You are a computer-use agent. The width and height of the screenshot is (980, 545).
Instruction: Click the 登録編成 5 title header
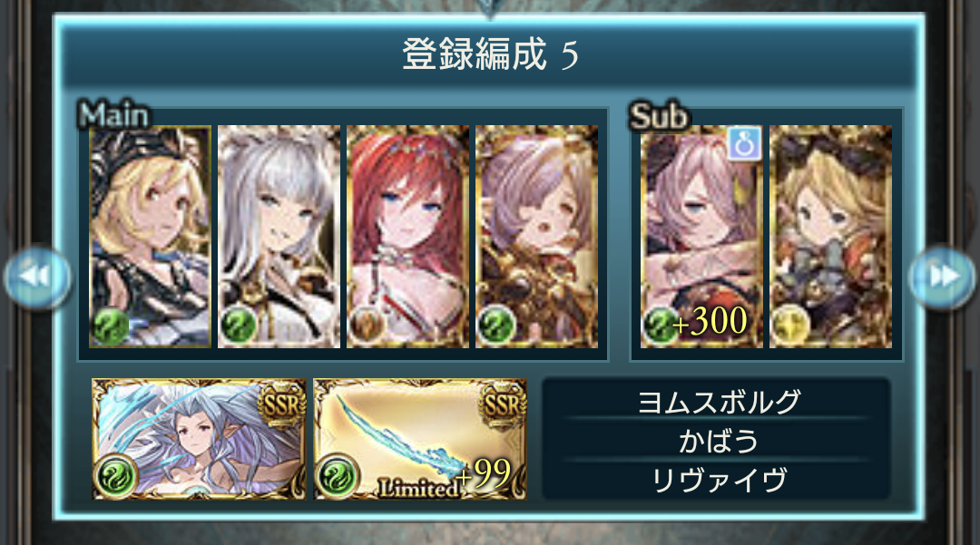point(490,54)
